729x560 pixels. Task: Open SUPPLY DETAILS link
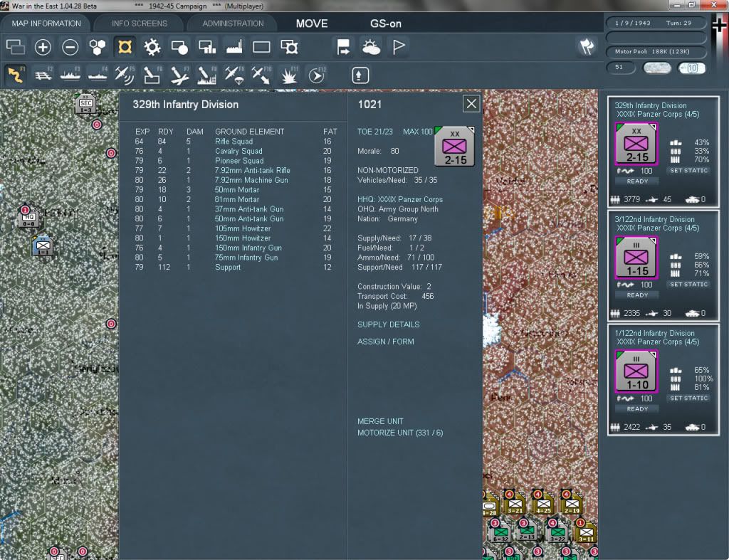pyautogui.click(x=388, y=324)
